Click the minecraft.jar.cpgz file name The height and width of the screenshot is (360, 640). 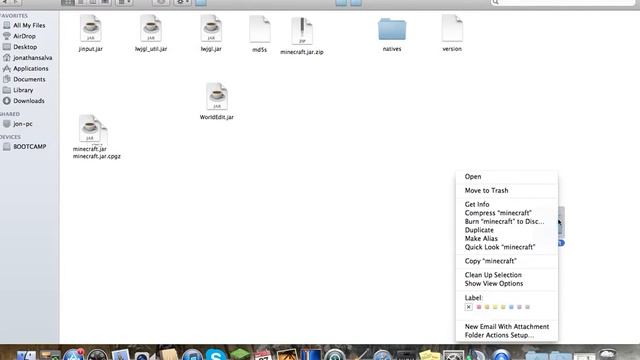[x=97, y=156]
